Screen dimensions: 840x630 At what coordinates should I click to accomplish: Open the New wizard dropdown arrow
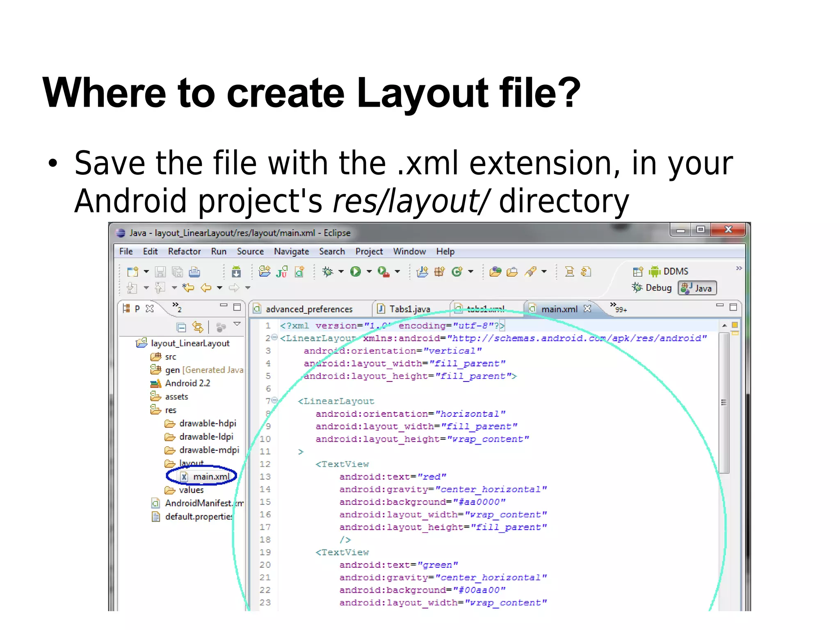pyautogui.click(x=146, y=272)
